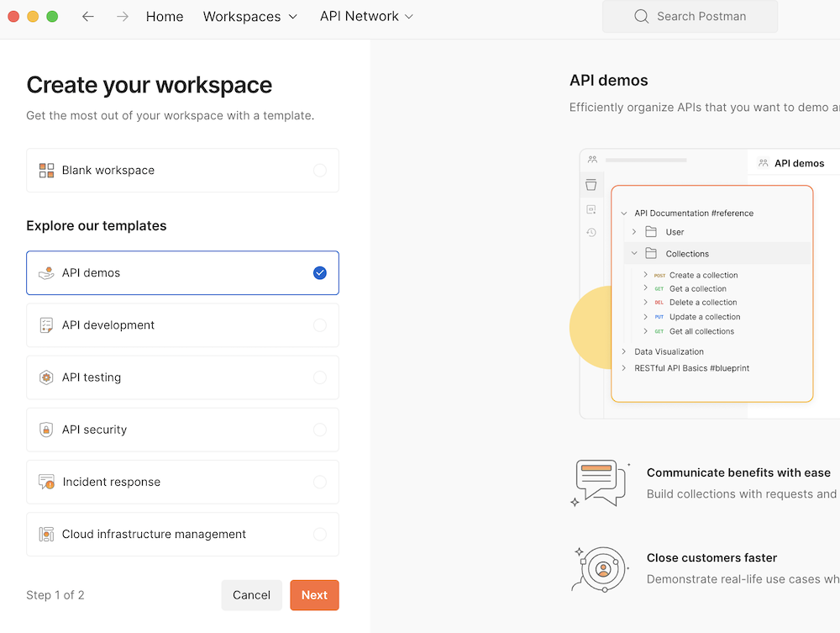840x633 pixels.
Task: Open the Workspaces dropdown
Action: [x=249, y=16]
